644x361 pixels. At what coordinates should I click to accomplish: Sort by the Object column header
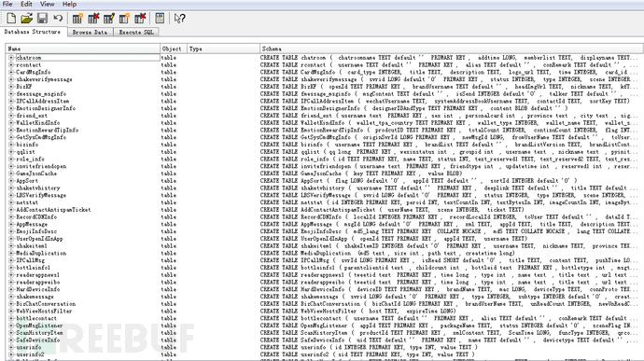pos(174,49)
